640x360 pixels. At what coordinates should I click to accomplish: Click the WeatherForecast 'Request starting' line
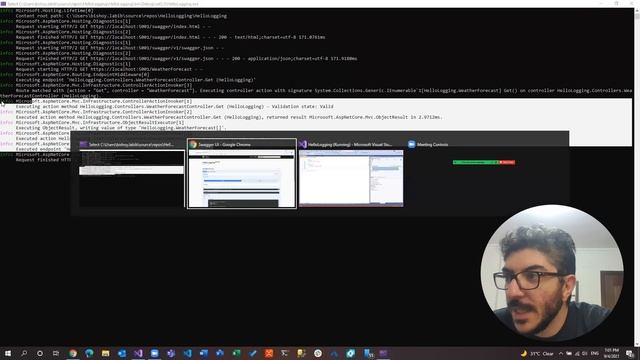point(109,69)
